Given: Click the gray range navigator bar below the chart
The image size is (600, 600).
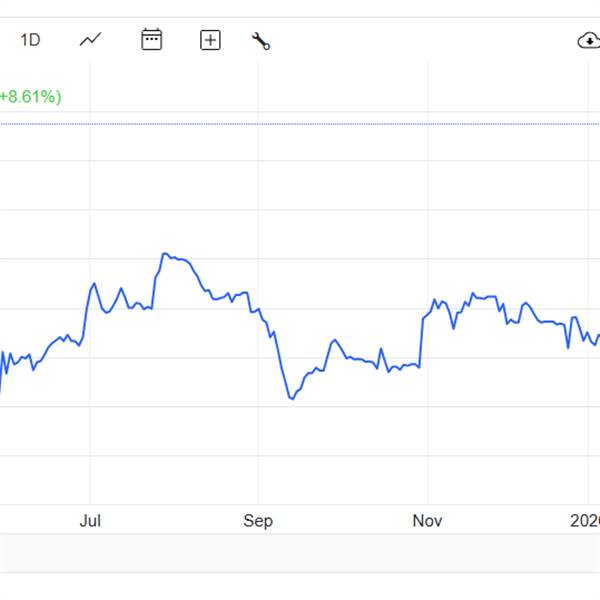Looking at the screenshot, I should click(300, 553).
